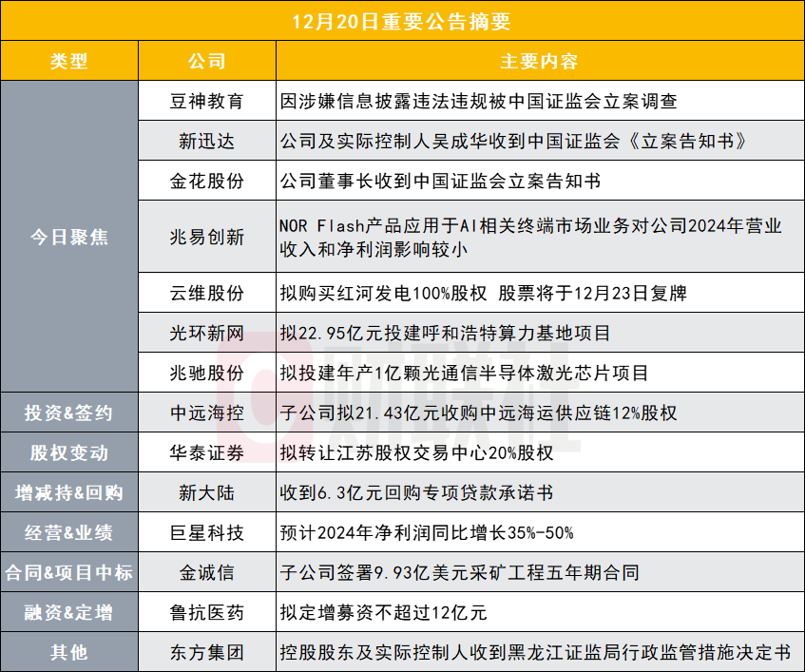Click text 收到6.3亿元回购专项贷款承诺书
This screenshot has width=805, height=672.
[x=417, y=493]
